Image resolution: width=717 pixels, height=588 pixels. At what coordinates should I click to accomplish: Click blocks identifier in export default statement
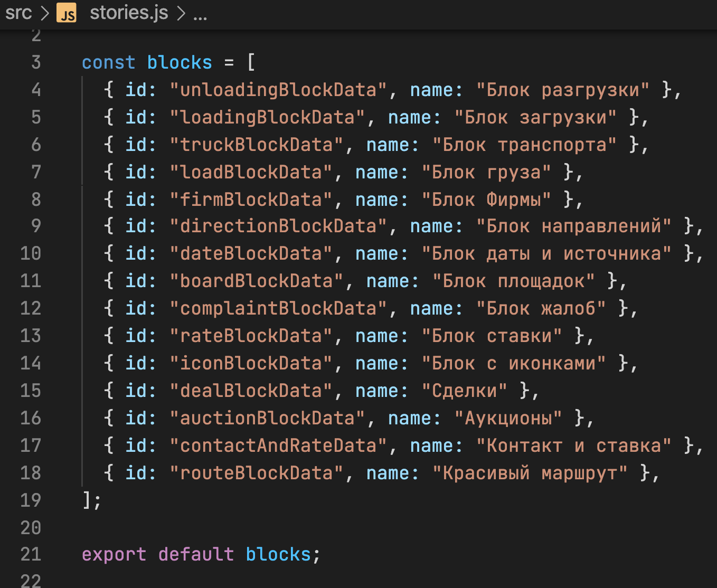278,555
